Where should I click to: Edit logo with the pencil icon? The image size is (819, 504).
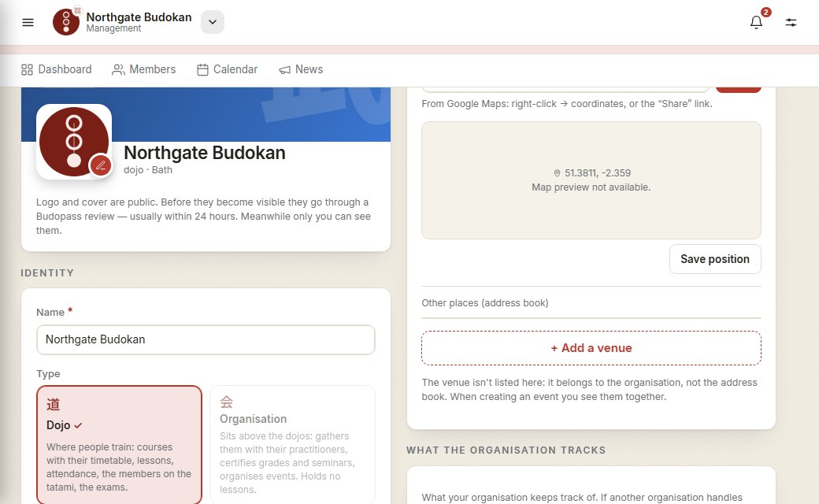click(x=101, y=165)
